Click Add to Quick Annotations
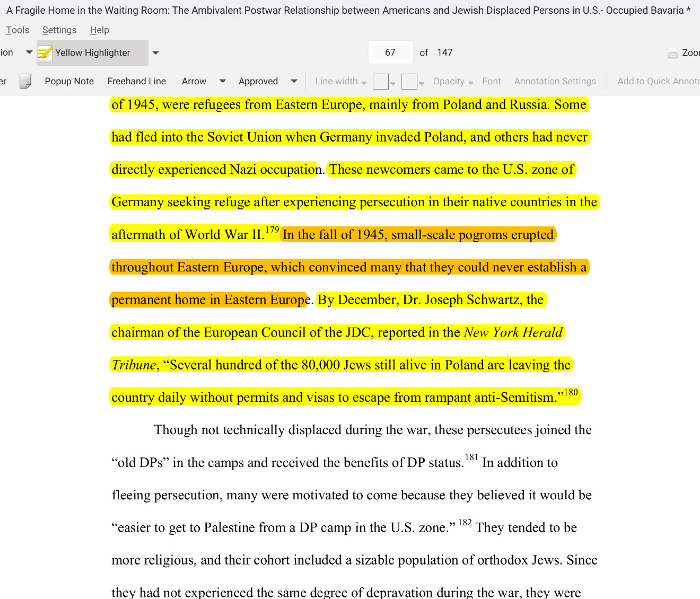The width and height of the screenshot is (700, 599). click(658, 81)
